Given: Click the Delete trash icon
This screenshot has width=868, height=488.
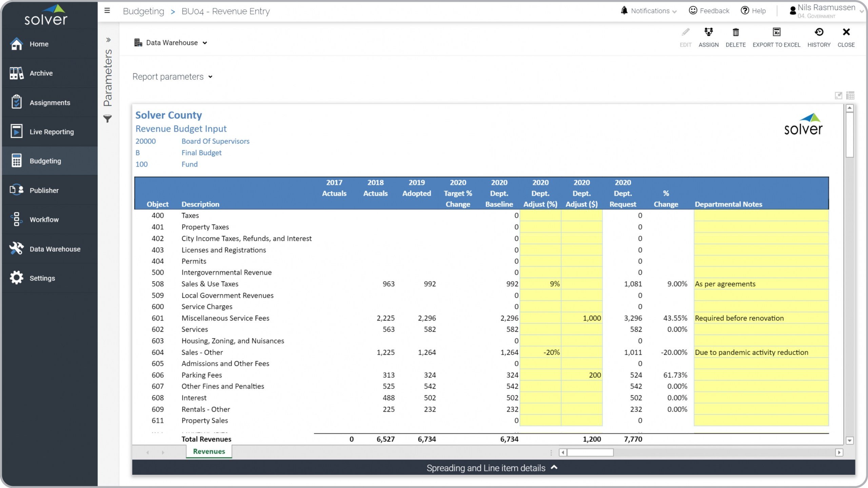Looking at the screenshot, I should click(x=735, y=33).
